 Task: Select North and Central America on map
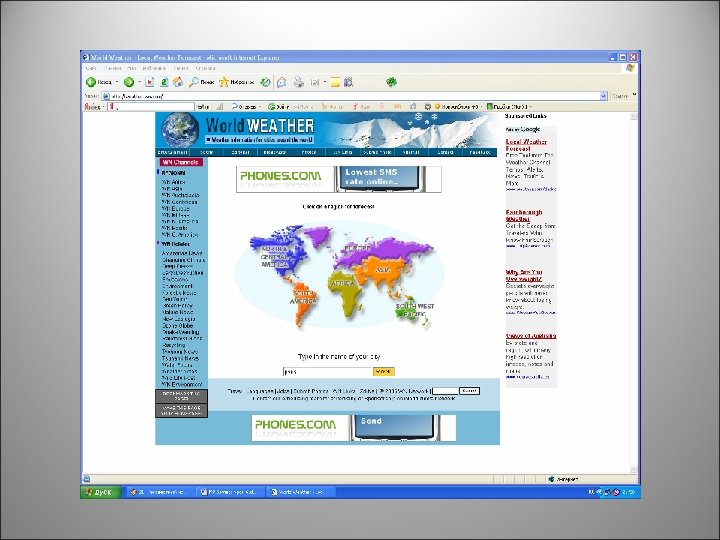pos(275,256)
